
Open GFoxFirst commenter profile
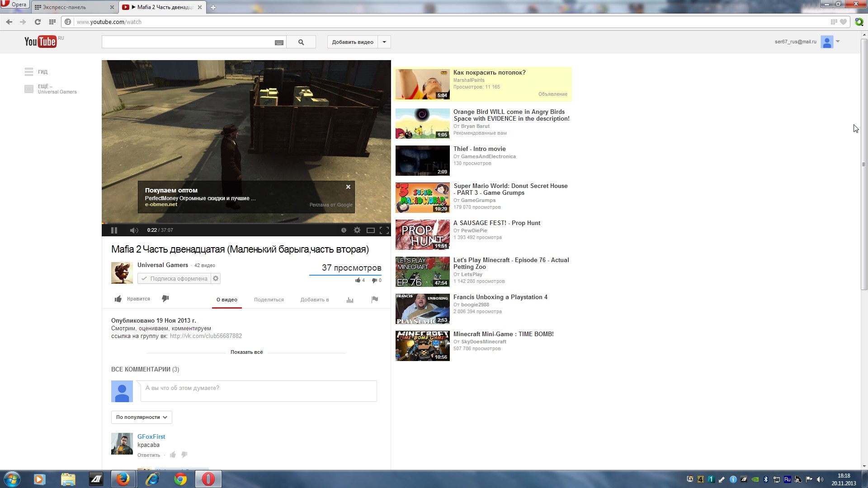click(x=151, y=436)
